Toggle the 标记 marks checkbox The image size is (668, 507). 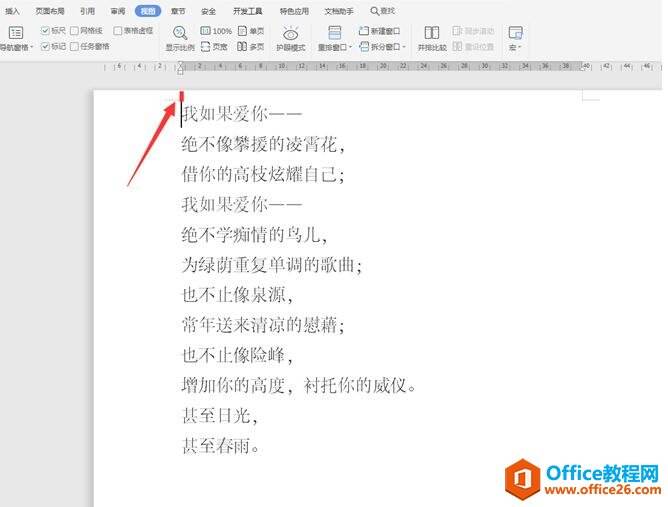click(45, 46)
